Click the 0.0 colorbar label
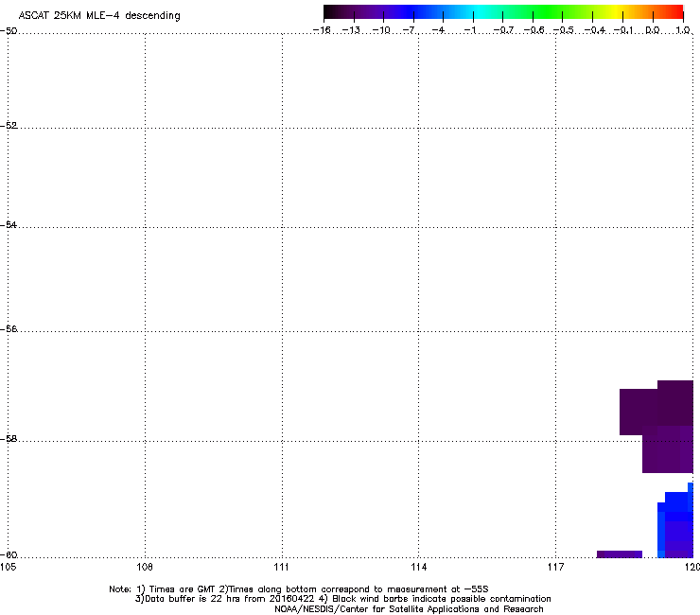Viewport: 700px width, 615px height. (x=653, y=30)
